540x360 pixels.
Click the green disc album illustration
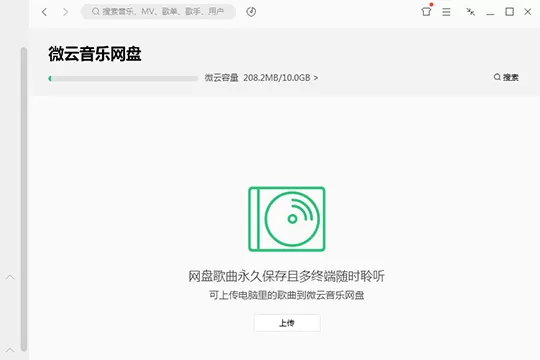[x=287, y=219]
